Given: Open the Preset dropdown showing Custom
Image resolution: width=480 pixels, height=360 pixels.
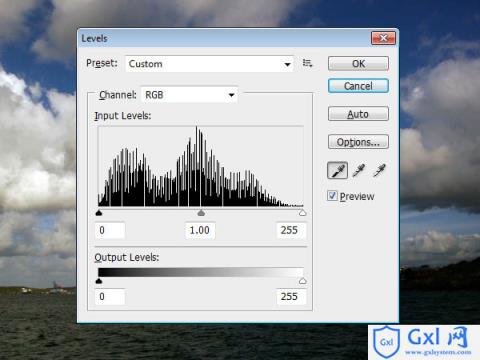Looking at the screenshot, I should tap(209, 64).
